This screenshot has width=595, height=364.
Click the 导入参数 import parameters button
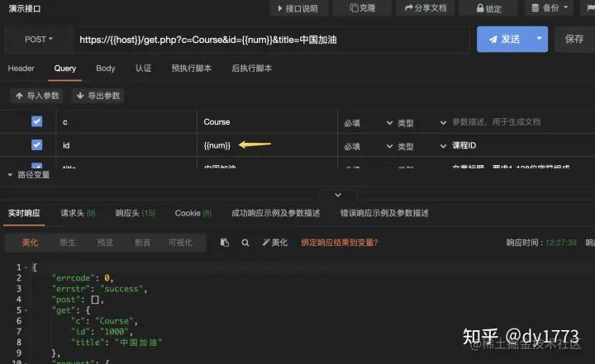(37, 96)
